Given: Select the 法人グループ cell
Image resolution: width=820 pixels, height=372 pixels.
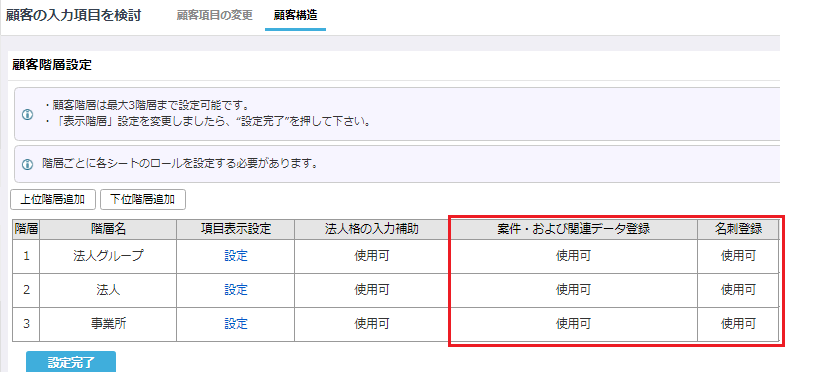Looking at the screenshot, I should [108, 256].
